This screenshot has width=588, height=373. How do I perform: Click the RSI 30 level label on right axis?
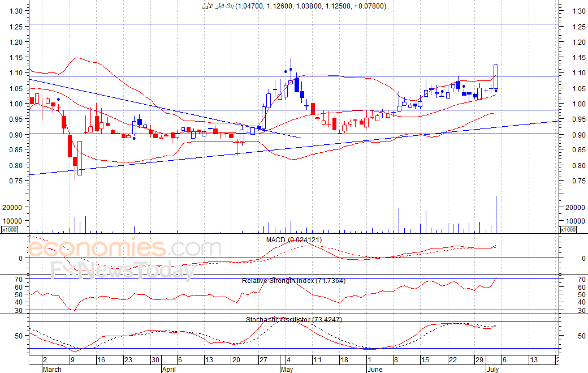tap(582, 310)
